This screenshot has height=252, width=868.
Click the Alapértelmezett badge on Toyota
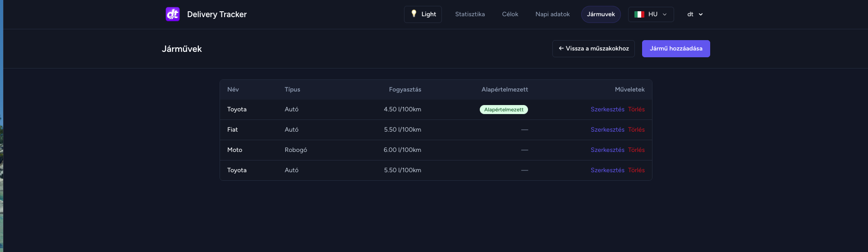tap(504, 110)
